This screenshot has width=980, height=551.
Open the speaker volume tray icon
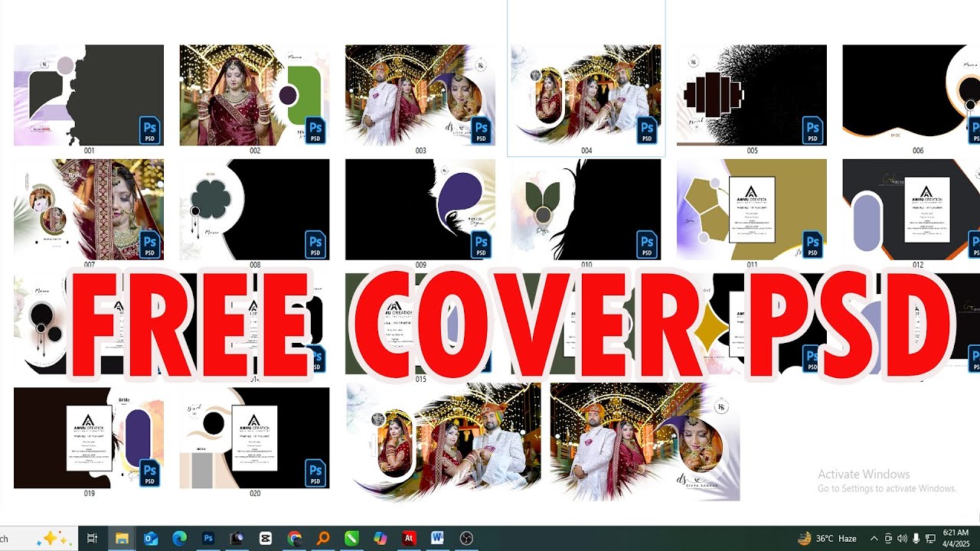(x=902, y=539)
